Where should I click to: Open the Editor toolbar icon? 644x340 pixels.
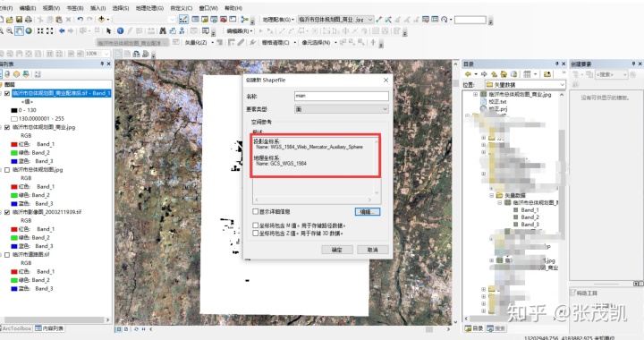[183, 20]
